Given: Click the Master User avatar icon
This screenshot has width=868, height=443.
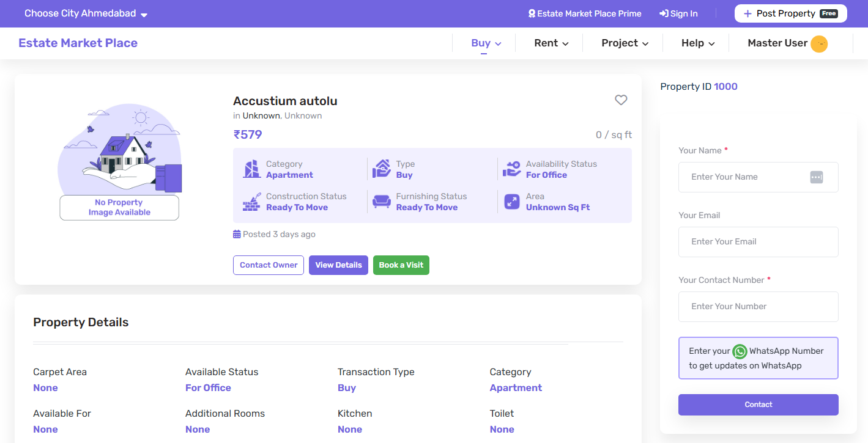Looking at the screenshot, I should coord(818,43).
